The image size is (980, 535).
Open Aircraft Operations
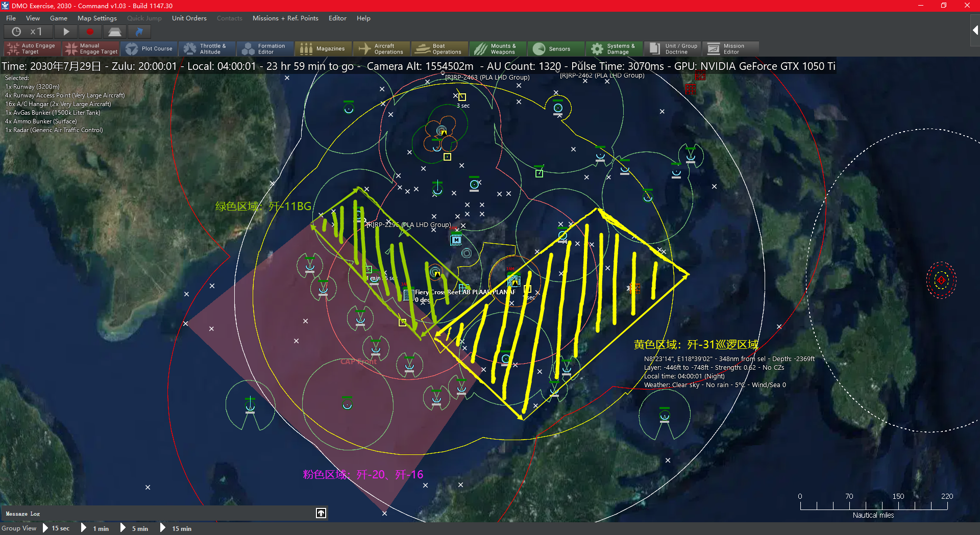(x=381, y=48)
